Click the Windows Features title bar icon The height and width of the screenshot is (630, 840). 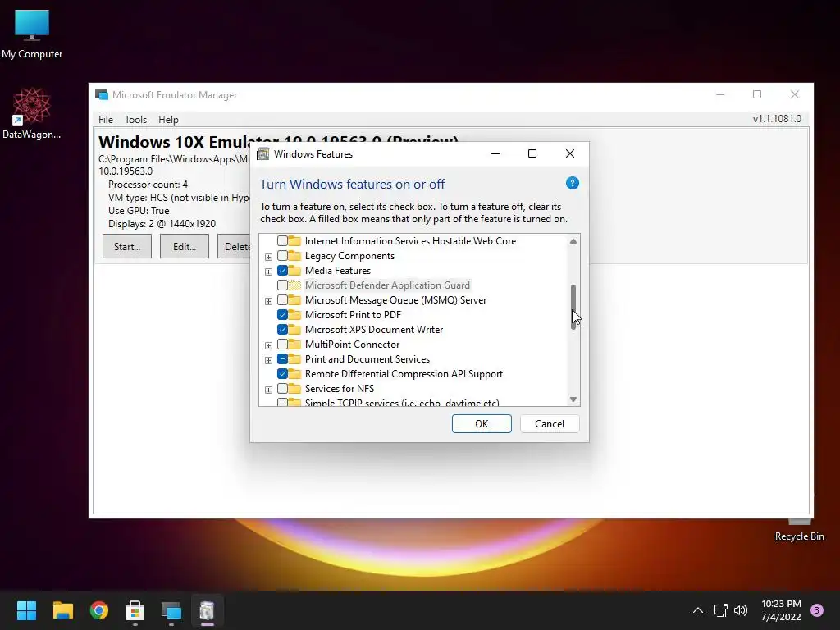(263, 154)
